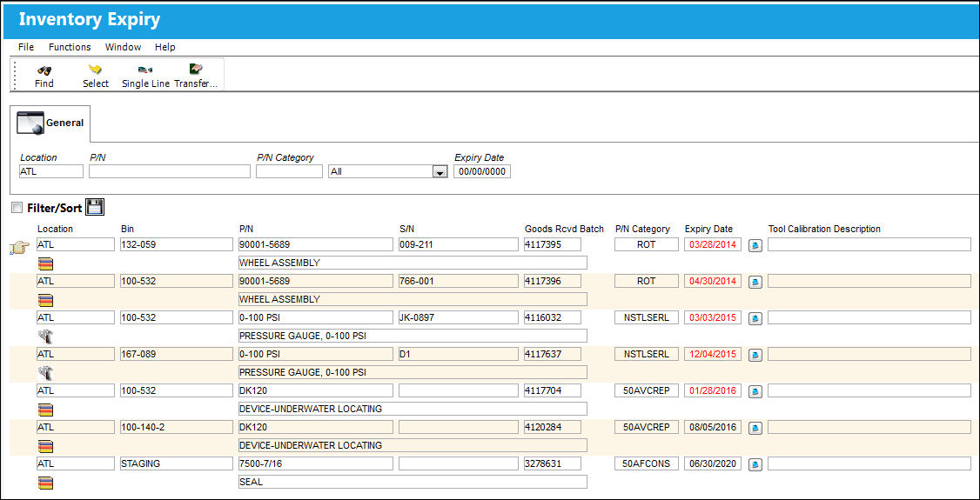Open calendar icon beside expiry 12/04/2015
This screenshot has height=500, width=980.
coord(755,355)
